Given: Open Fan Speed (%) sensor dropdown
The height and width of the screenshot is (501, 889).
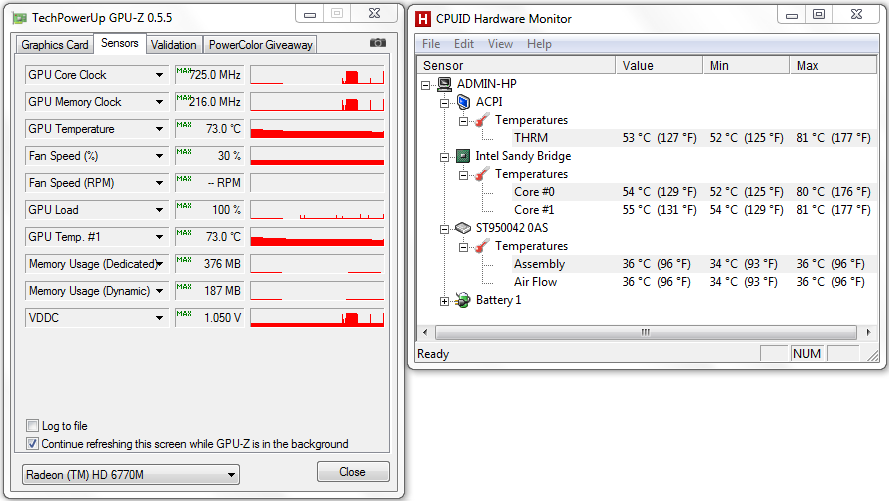Looking at the screenshot, I should (159, 156).
